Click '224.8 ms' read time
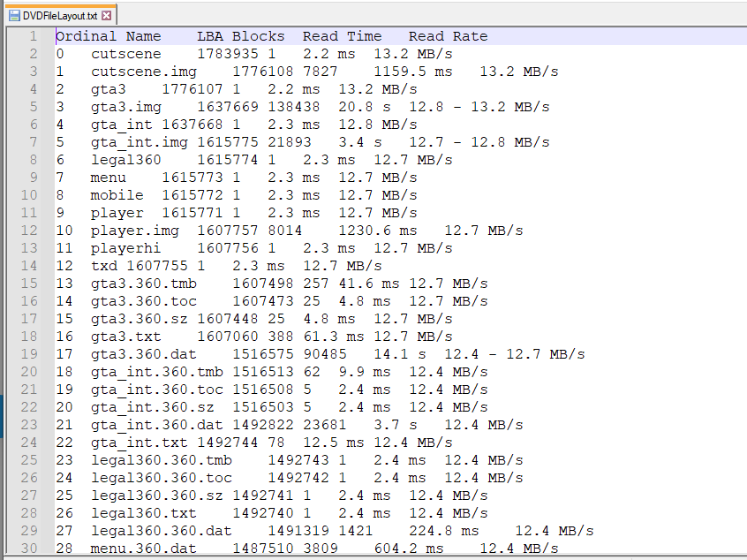747x560 pixels. 444,530
